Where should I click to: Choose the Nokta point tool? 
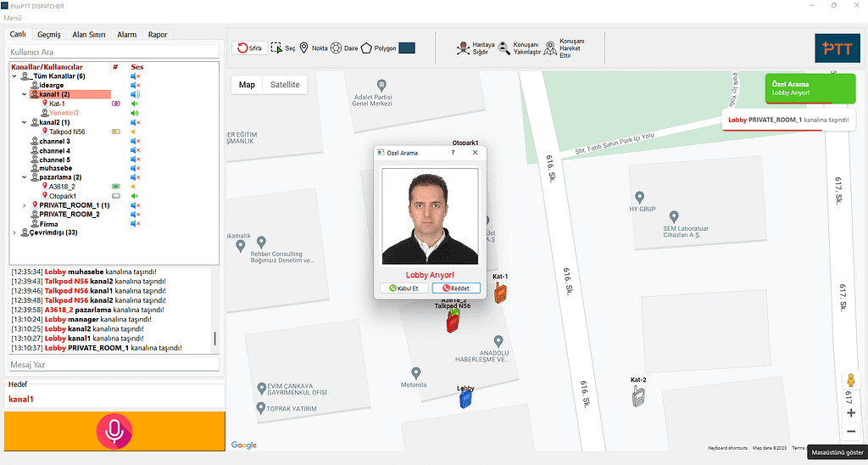point(314,48)
